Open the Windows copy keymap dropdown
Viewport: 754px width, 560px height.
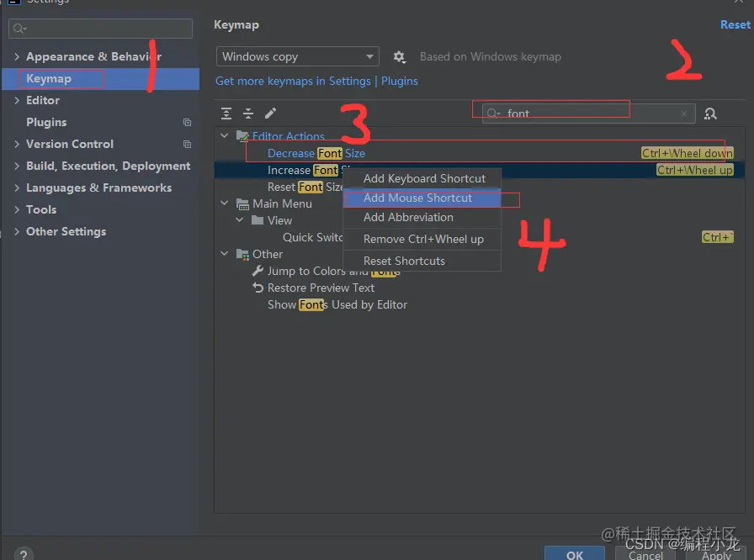297,56
